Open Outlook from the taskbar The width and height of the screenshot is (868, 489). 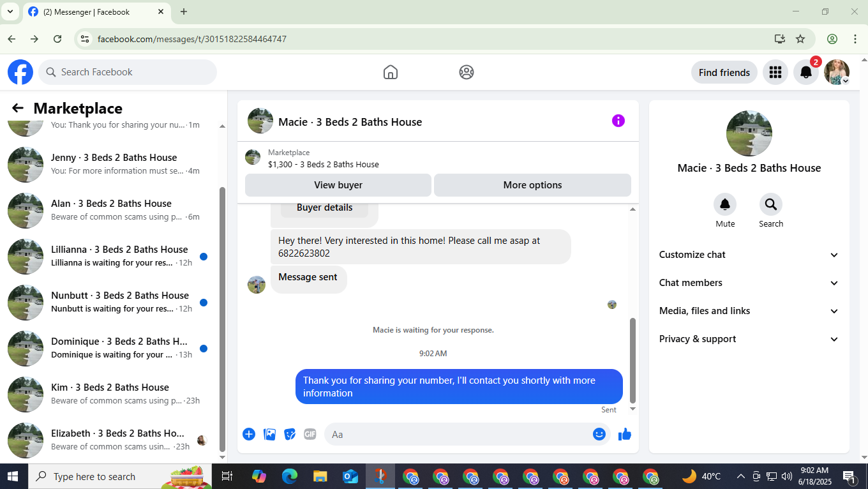pyautogui.click(x=350, y=476)
